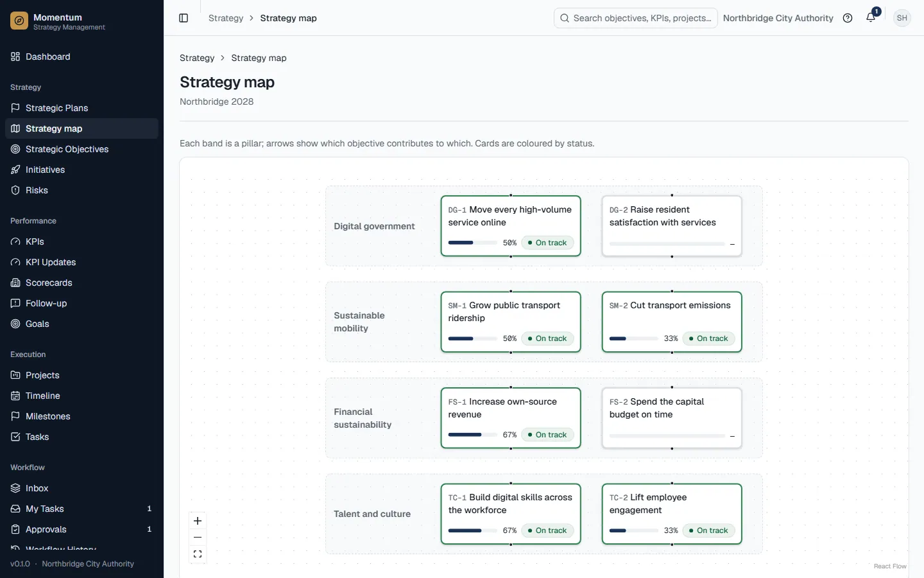Click Strategy in the page breadcrumb

pyautogui.click(x=197, y=58)
